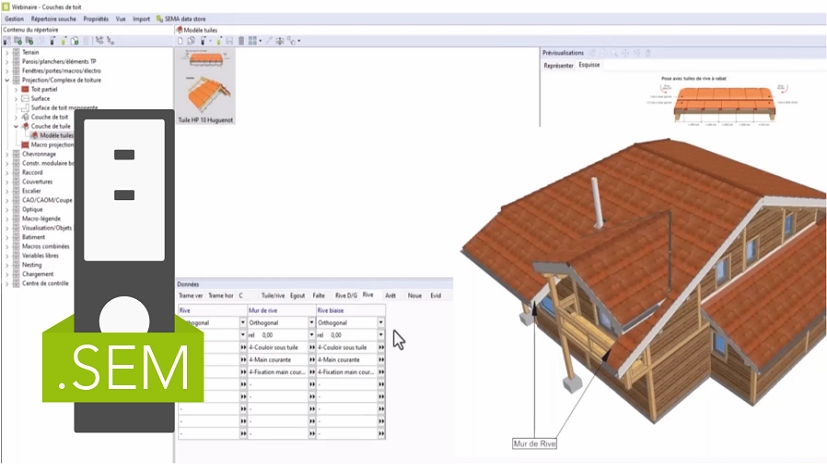Click the copy icon in Modèle tuiles toolbar
This screenshot has width=827, height=464.
[x=192, y=41]
